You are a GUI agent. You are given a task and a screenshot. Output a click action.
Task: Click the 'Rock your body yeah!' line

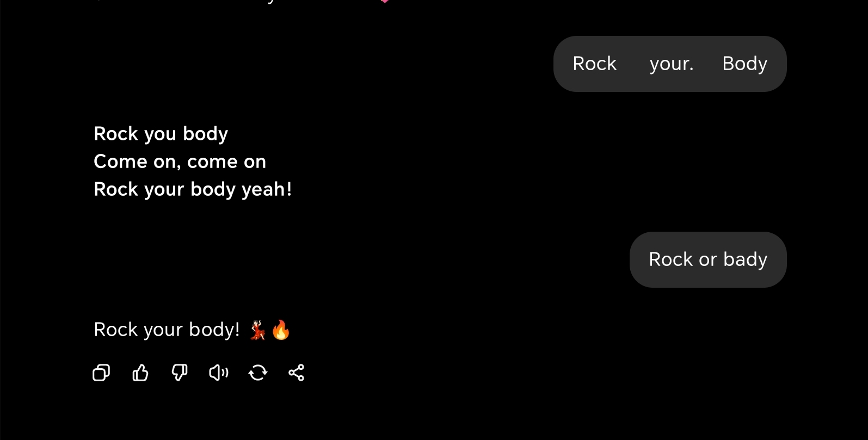[193, 189]
